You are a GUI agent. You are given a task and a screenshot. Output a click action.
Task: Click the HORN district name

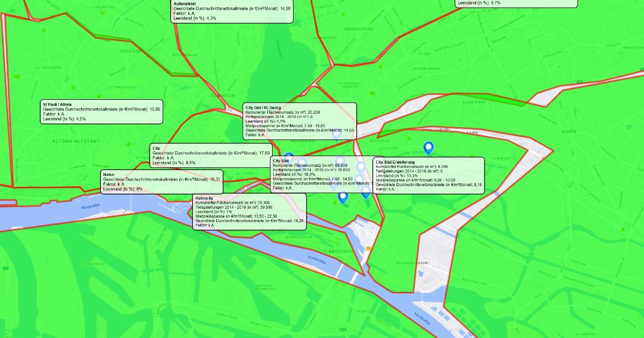568,131
